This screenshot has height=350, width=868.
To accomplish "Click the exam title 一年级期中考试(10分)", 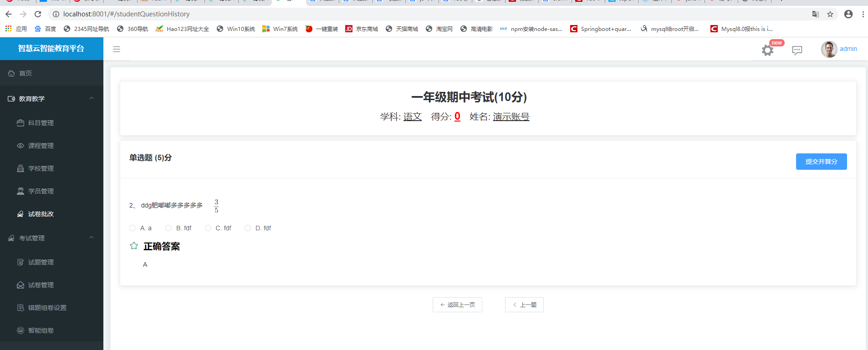I will click(x=469, y=97).
